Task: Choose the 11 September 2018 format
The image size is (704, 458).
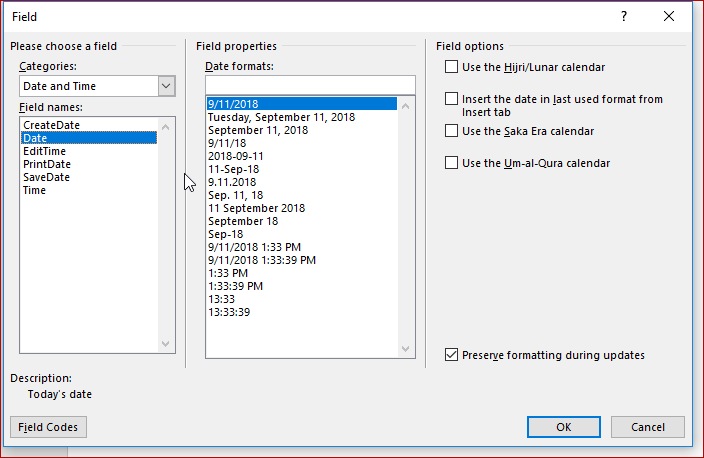Action: pyautogui.click(x=256, y=208)
